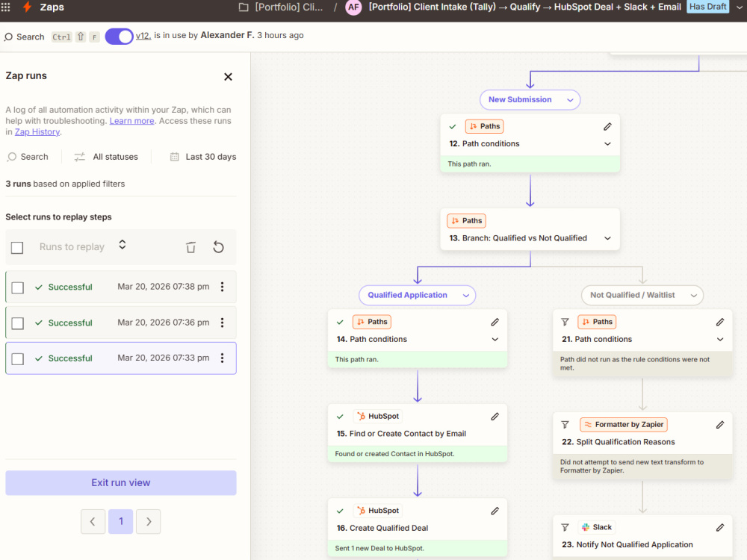Edit step 16 Create Qualified Deal

click(495, 511)
